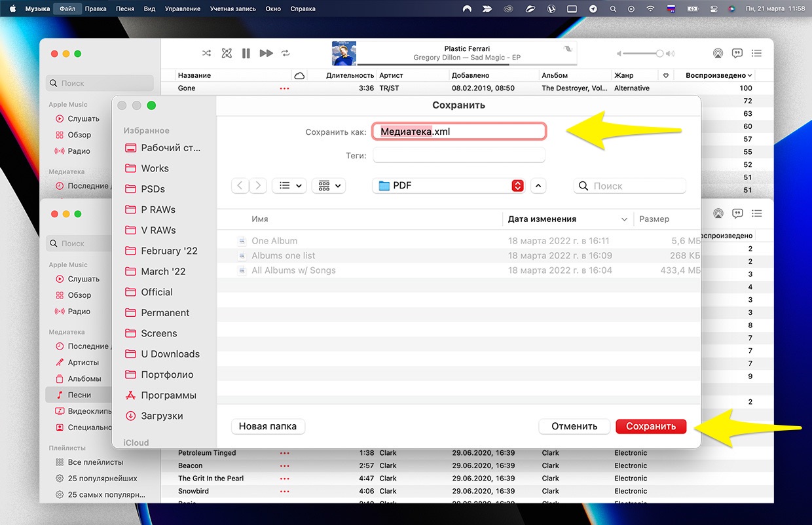Image resolution: width=812 pixels, height=525 pixels.
Task: Open Spotlight search in the menu bar
Action: pyautogui.click(x=613, y=9)
